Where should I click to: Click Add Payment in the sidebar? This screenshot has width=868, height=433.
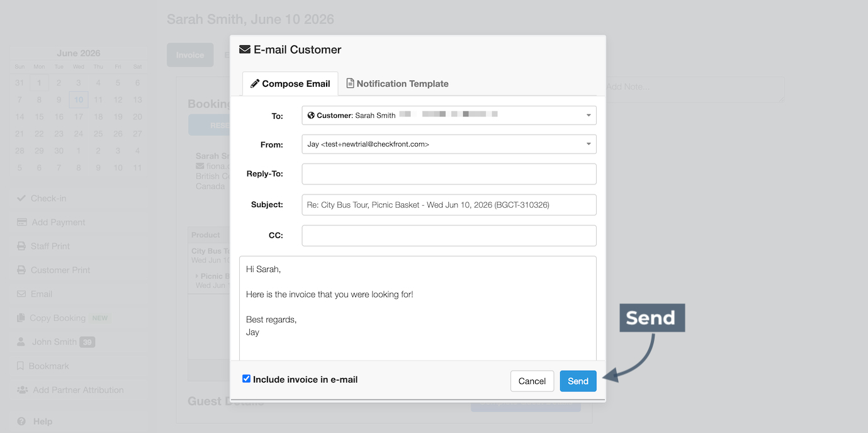[x=79, y=222]
